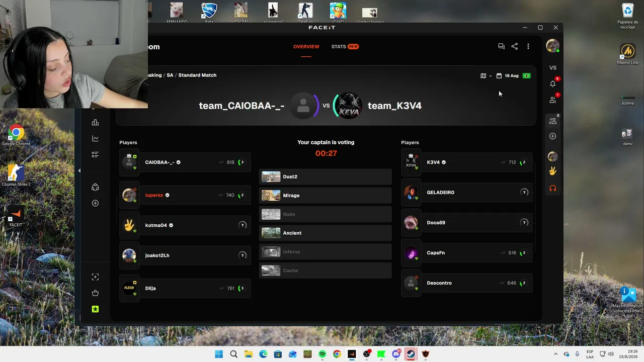Select the Papelera de reciclaje desktop icon
The image size is (644, 362).
pos(628,16)
